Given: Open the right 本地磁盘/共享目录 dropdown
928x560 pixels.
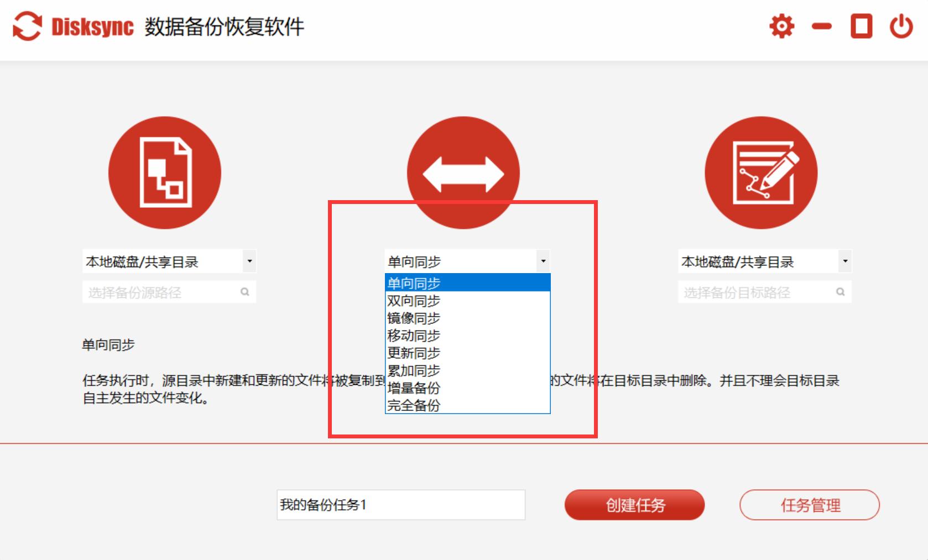Looking at the screenshot, I should pyautogui.click(x=844, y=261).
